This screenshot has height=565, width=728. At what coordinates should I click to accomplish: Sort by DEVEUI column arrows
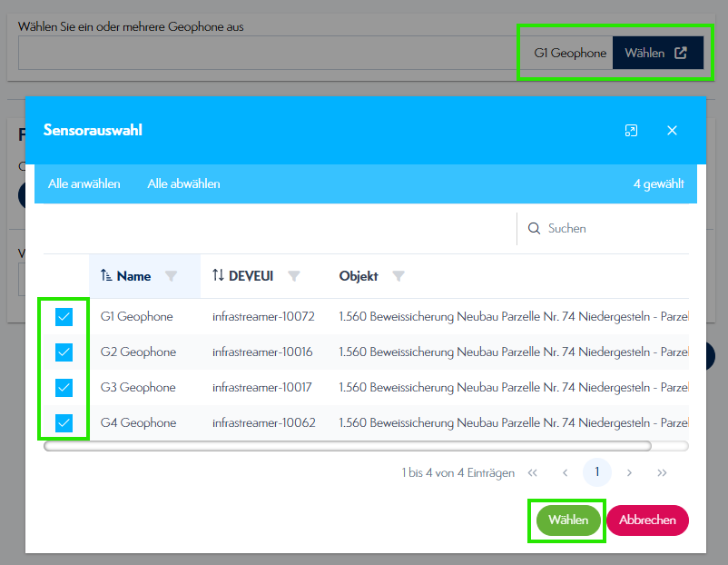(x=218, y=276)
